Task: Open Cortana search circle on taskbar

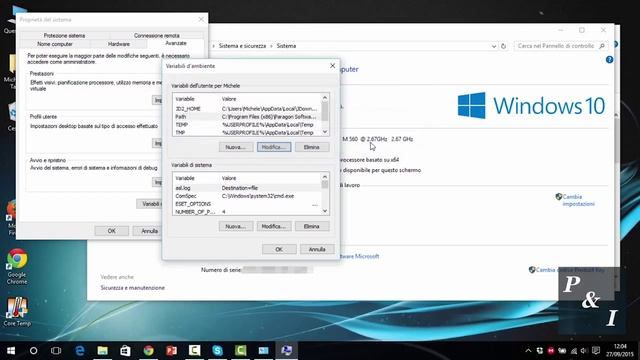Action: coord(33,351)
